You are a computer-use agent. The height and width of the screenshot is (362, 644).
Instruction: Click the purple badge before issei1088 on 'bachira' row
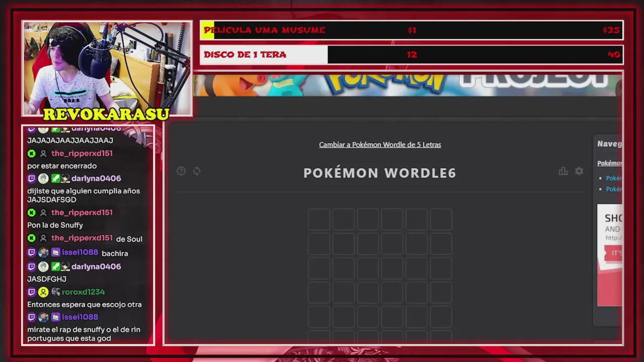55,252
